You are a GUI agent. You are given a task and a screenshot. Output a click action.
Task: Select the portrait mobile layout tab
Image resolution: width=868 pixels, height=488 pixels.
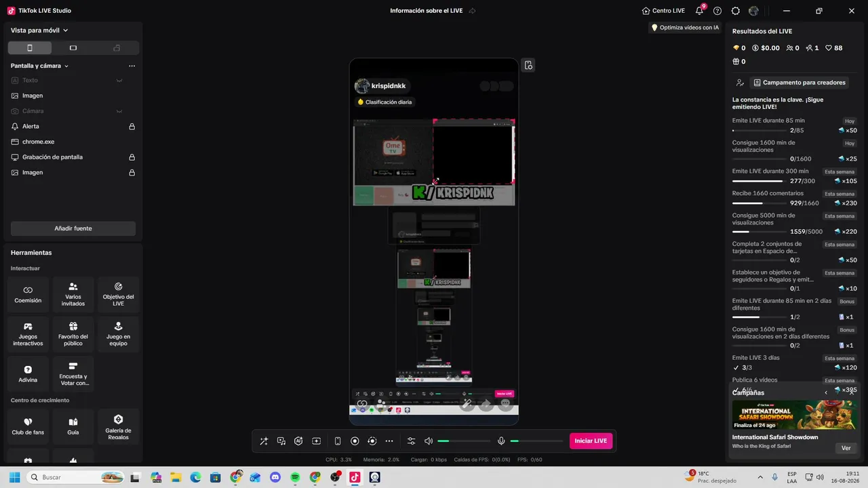point(30,48)
